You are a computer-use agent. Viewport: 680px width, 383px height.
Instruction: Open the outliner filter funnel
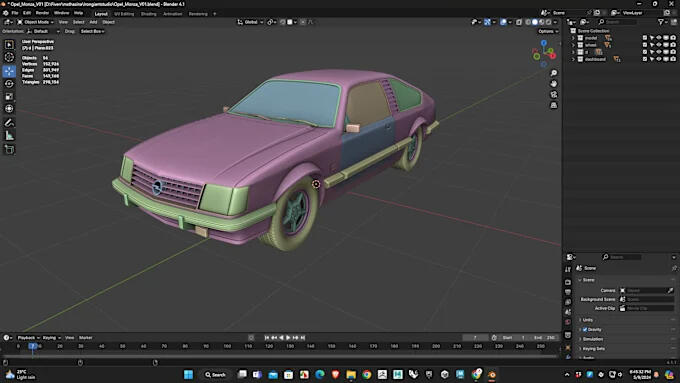pyautogui.click(x=660, y=22)
